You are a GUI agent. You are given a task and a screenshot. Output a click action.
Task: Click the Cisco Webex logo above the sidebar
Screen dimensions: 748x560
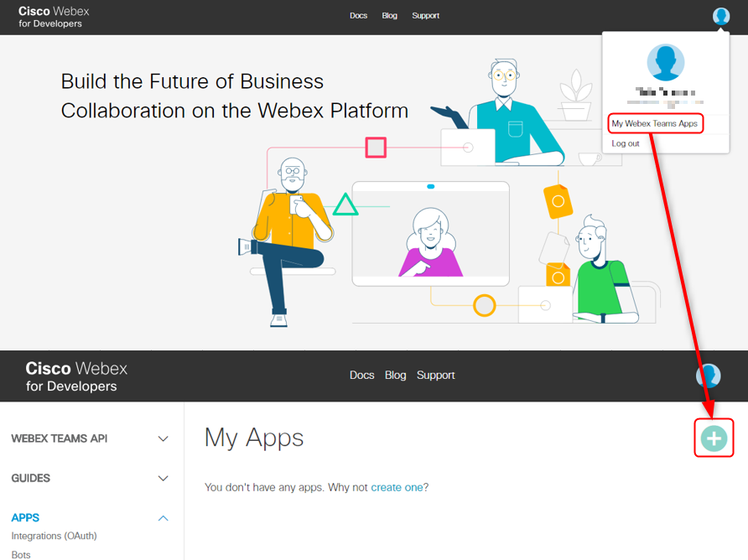76,376
